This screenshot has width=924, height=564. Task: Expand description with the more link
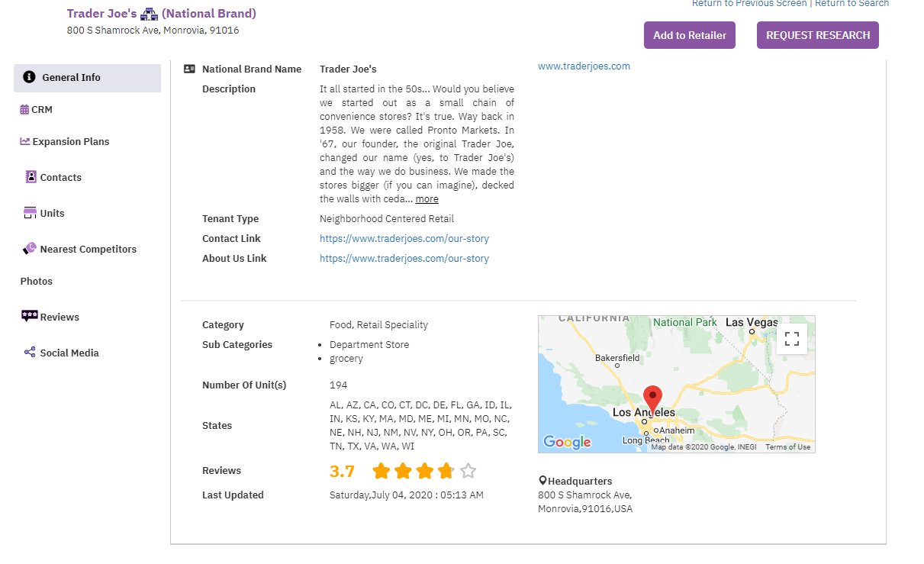tap(427, 198)
